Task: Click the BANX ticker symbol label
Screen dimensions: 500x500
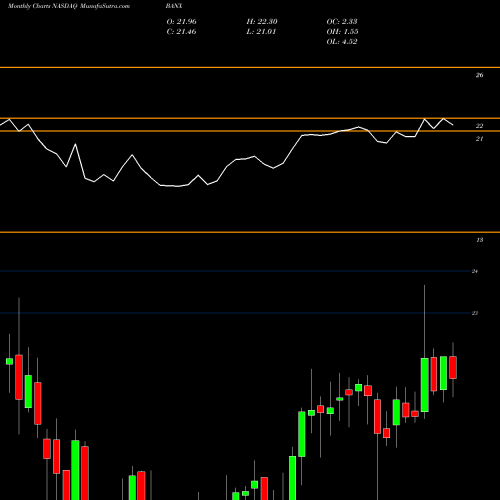Action: 174,6
